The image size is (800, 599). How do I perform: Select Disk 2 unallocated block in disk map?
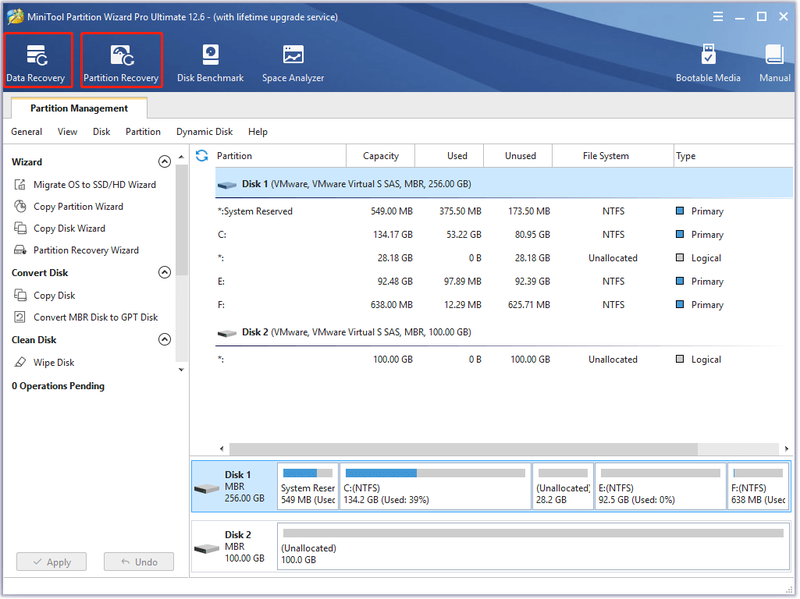pos(533,546)
